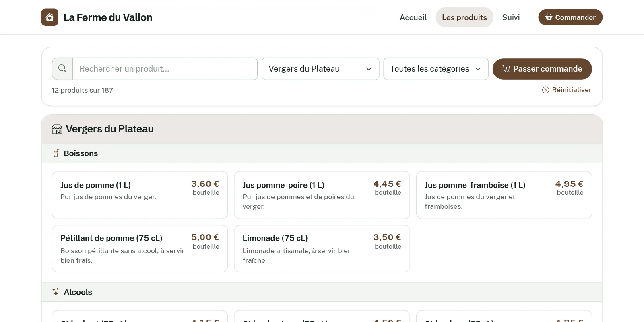Go to the Accueil page
Image resolution: width=644 pixels, height=322 pixels.
click(x=413, y=17)
